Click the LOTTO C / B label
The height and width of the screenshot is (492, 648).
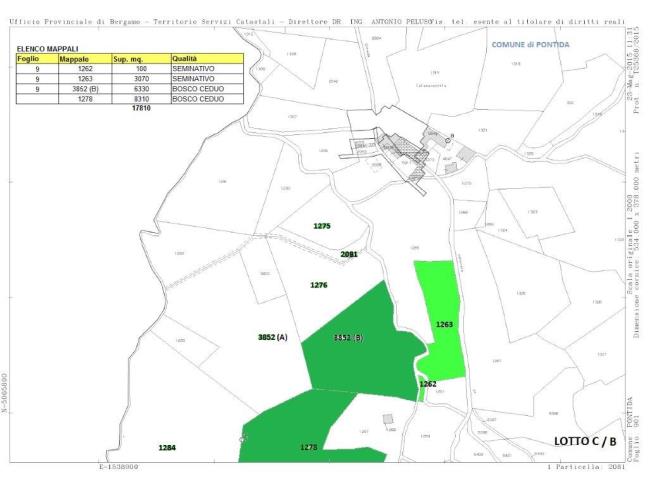point(584,441)
